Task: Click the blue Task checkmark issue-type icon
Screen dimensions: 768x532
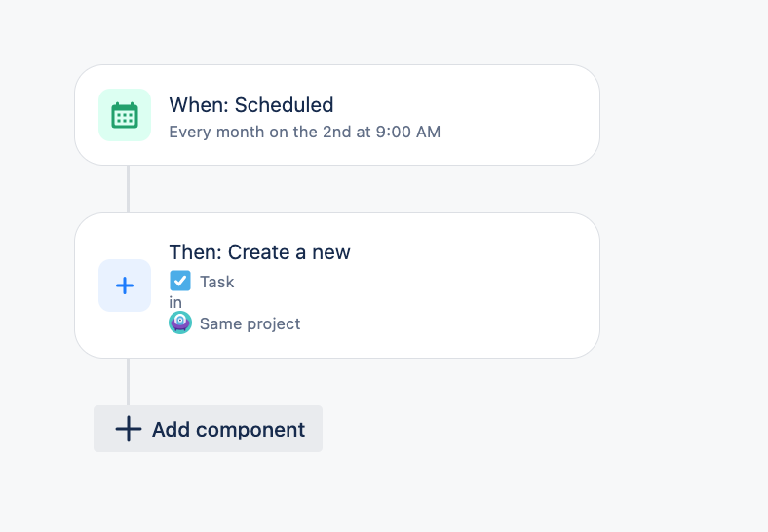Action: tap(180, 282)
